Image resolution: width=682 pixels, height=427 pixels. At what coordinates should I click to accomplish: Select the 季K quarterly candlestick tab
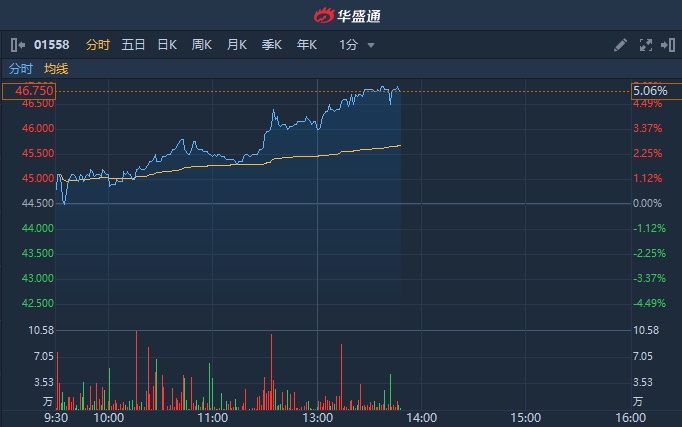pyautogui.click(x=271, y=45)
